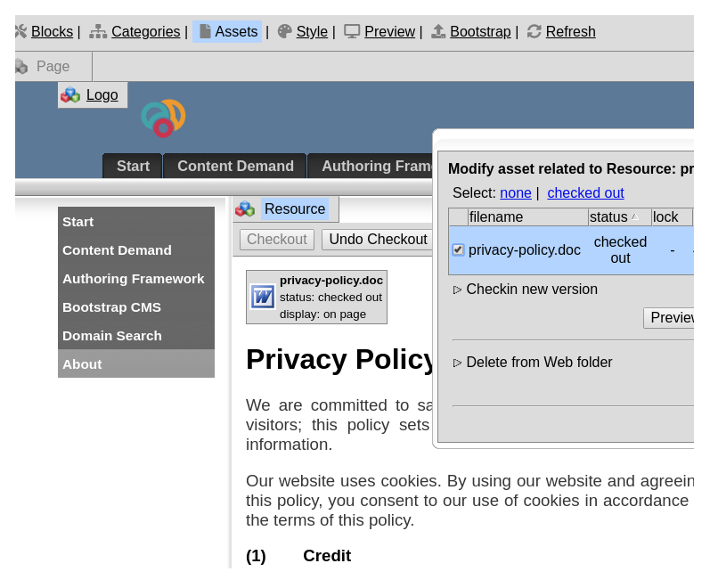Click the 'checked out' select link
Image resolution: width=710 pixels, height=588 pixels.
click(x=585, y=193)
